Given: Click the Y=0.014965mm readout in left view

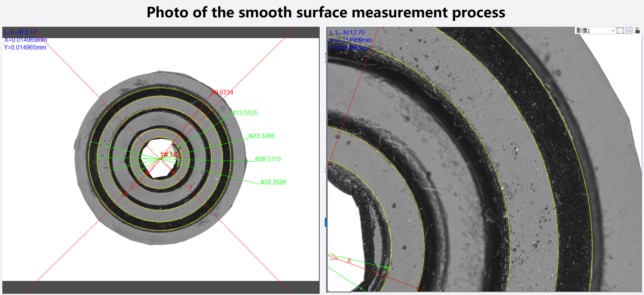Looking at the screenshot, I should [25, 47].
